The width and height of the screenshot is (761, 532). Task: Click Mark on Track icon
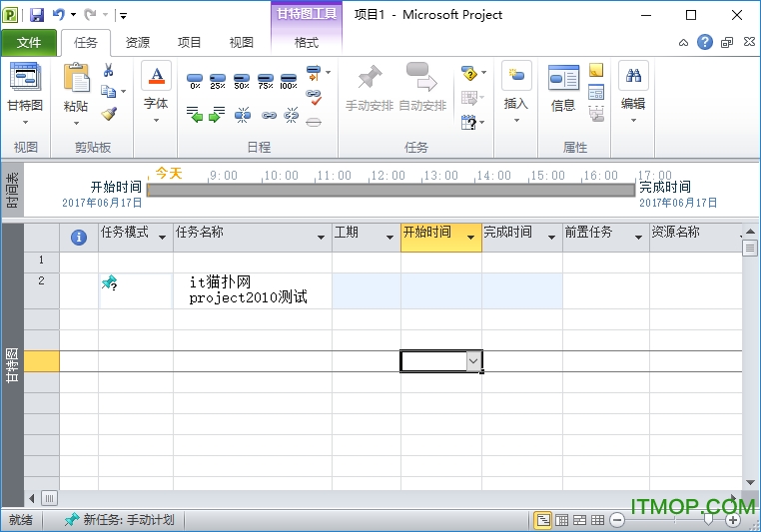click(314, 73)
